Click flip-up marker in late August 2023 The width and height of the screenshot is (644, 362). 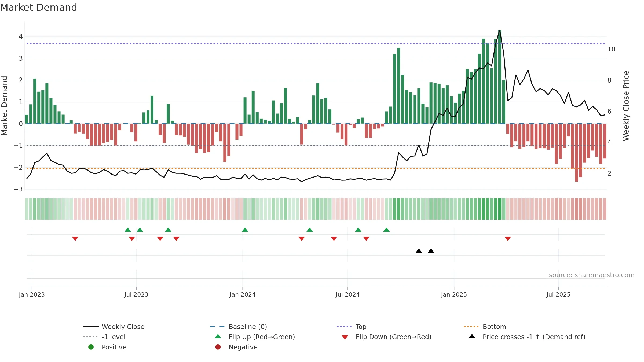pyautogui.click(x=168, y=230)
